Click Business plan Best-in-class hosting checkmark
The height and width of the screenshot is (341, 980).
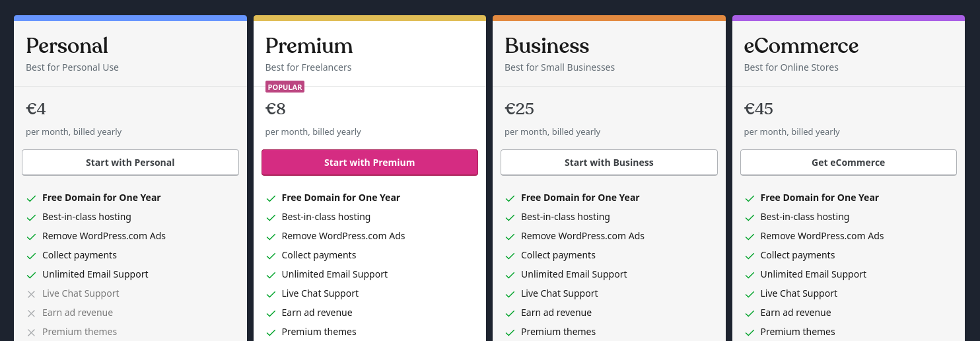[510, 217]
